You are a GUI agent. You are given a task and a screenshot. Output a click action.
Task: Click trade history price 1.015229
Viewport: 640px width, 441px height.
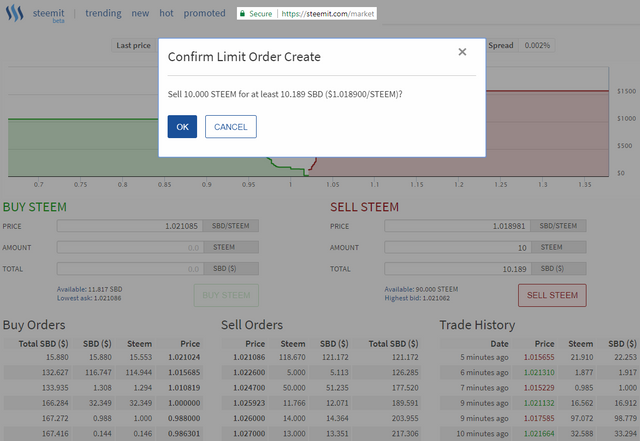coord(539,388)
